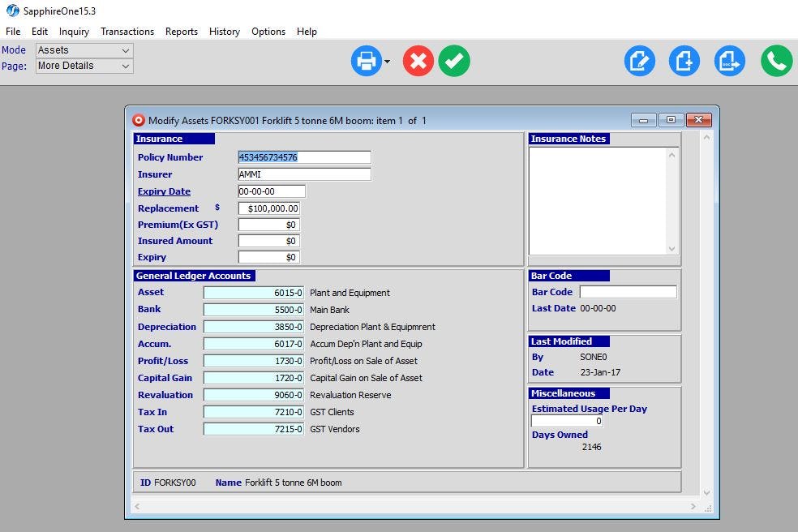798x532 pixels.
Task: Open the Transactions menu
Action: (127, 32)
